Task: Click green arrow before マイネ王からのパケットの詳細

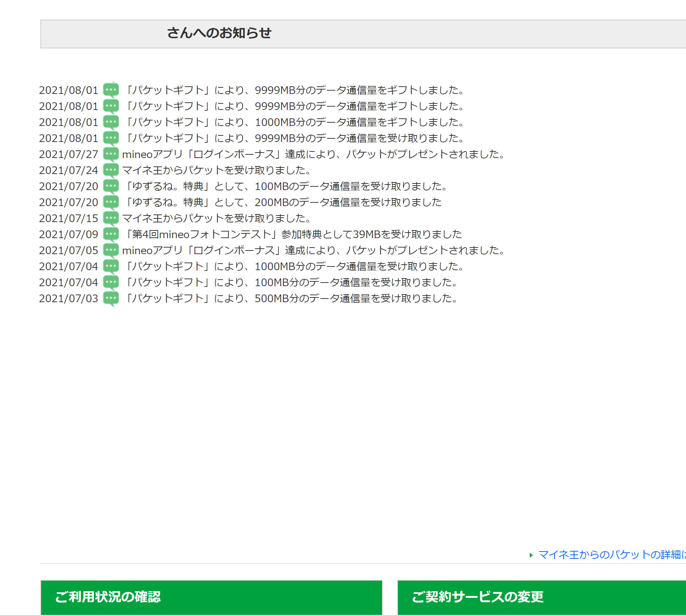Action: click(x=531, y=555)
